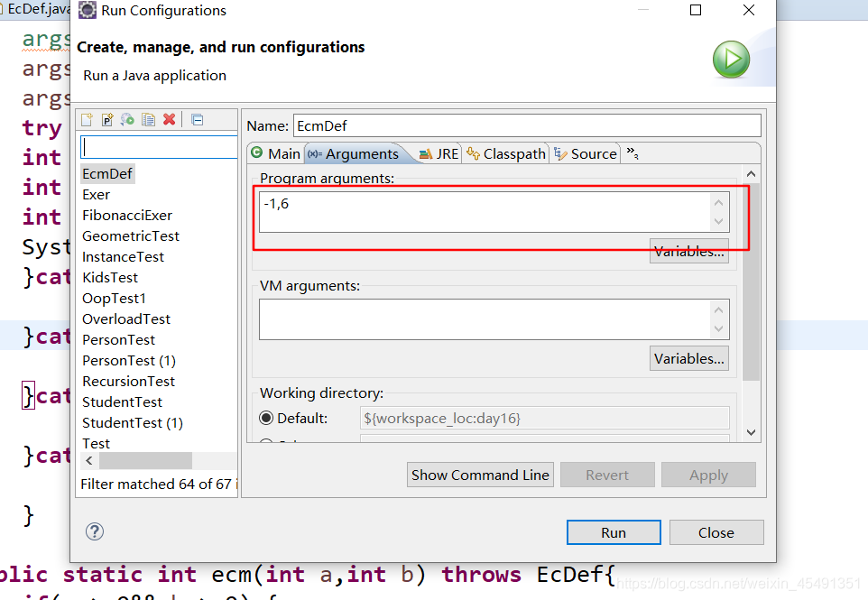Click Export launch configuration icon
This screenshot has height=600, width=868.
coord(128,120)
